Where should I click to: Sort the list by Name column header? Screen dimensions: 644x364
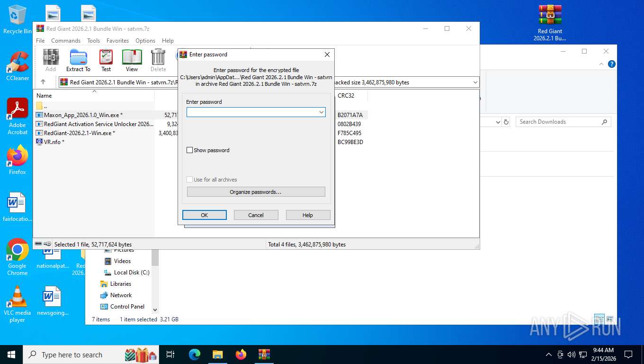pos(94,96)
